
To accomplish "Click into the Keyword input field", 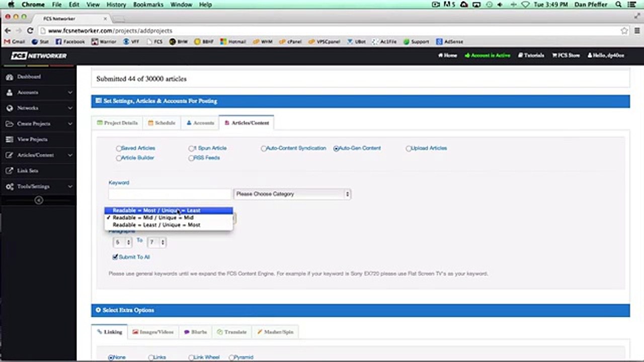I will [x=170, y=194].
